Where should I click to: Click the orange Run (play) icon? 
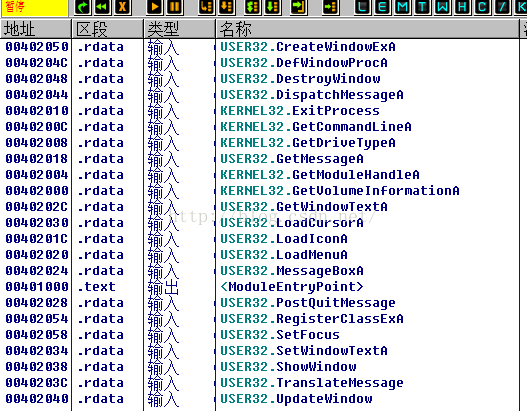point(155,7)
